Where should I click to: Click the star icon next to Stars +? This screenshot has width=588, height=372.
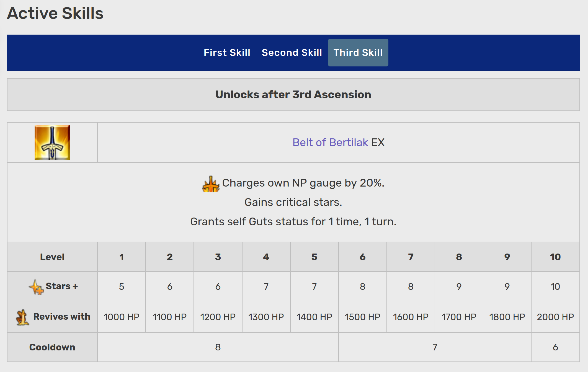click(x=36, y=287)
